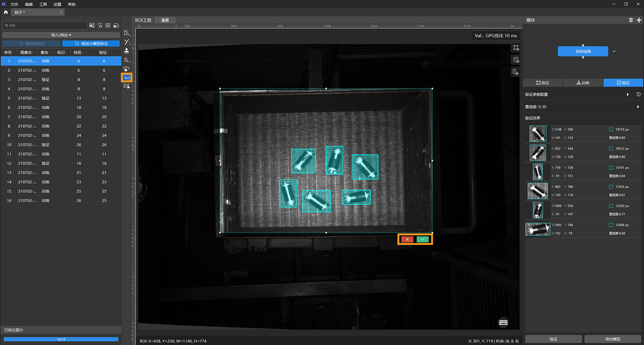Click the green confirm ROI checkmark
This screenshot has width=644, height=345.
tap(422, 239)
